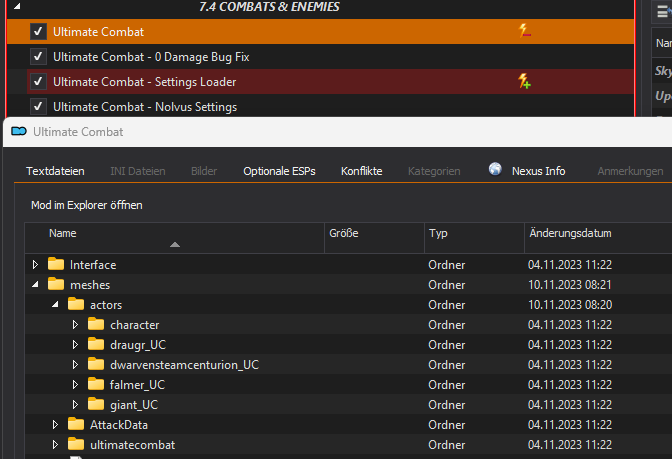This screenshot has height=459, width=672.
Task: Select the actors folder date 10.11.2023 08:20
Action: point(570,305)
